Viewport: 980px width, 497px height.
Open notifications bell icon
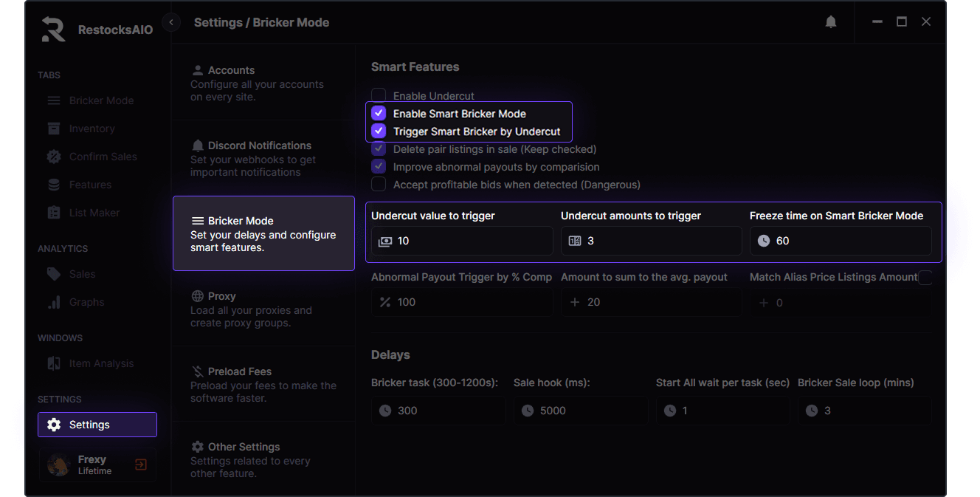831,22
